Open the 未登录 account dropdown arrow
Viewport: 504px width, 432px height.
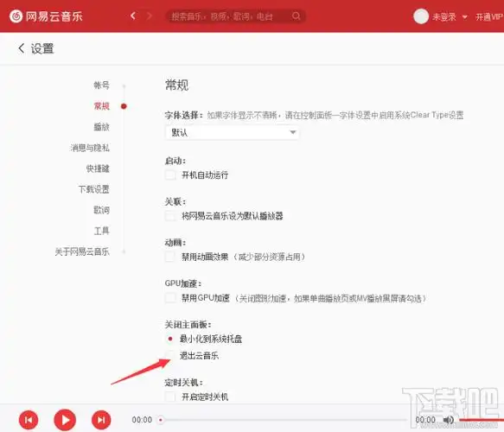tap(464, 17)
